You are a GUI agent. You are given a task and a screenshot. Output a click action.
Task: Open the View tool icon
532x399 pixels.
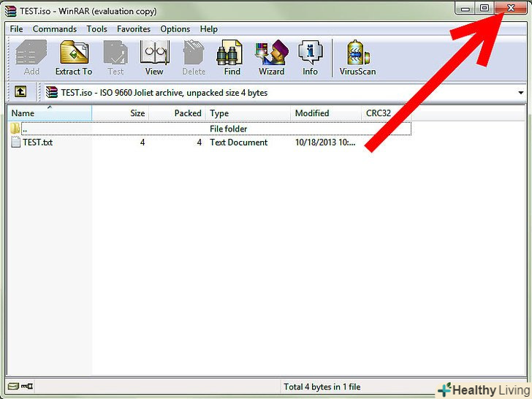pyautogui.click(x=154, y=57)
